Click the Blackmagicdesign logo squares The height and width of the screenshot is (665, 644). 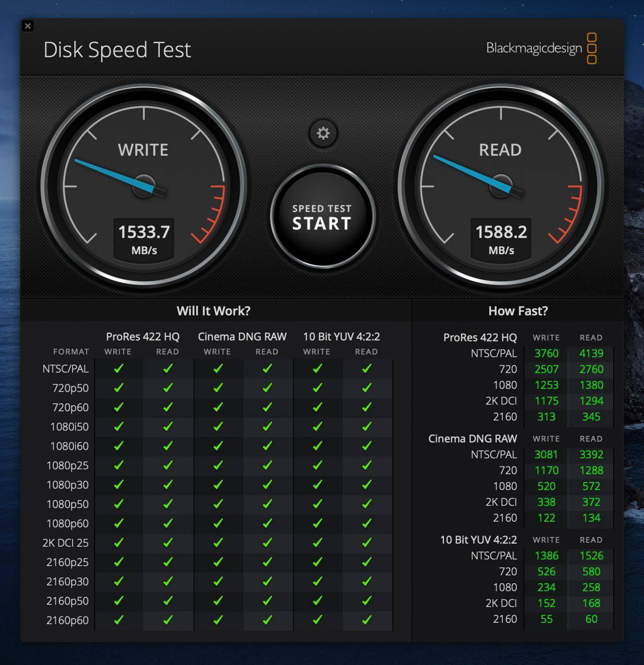[592, 49]
